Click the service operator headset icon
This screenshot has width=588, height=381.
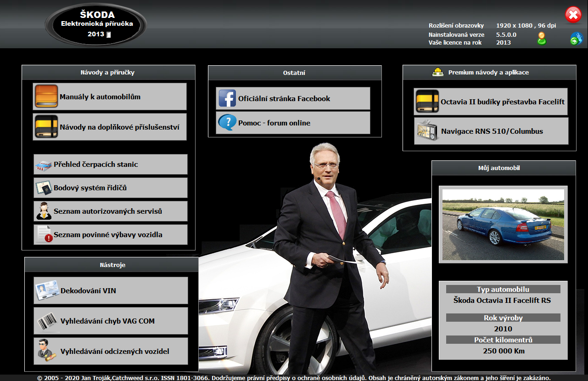pyautogui.click(x=44, y=211)
